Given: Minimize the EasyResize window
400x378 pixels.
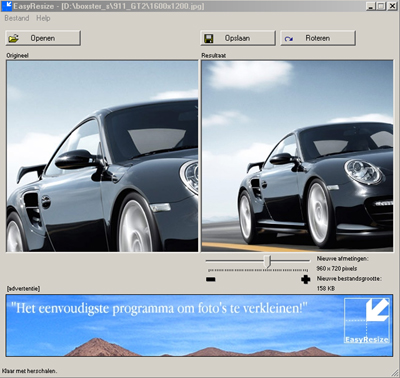Looking at the screenshot, I should pyautogui.click(x=371, y=6).
